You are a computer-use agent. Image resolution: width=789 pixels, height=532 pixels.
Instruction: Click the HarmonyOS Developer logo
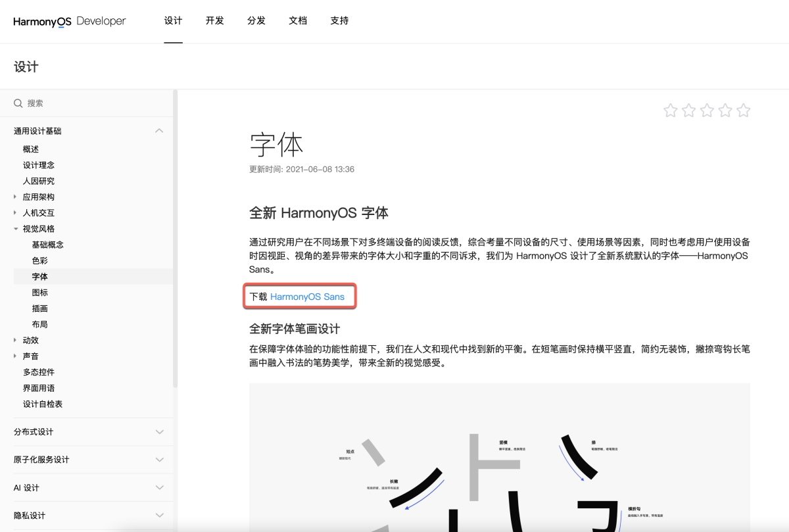coord(69,21)
